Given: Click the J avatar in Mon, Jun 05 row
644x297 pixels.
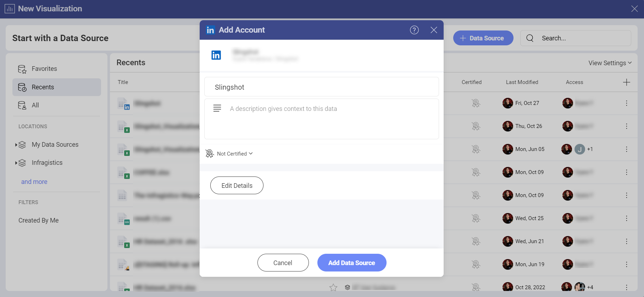Looking at the screenshot, I should click(x=580, y=149).
